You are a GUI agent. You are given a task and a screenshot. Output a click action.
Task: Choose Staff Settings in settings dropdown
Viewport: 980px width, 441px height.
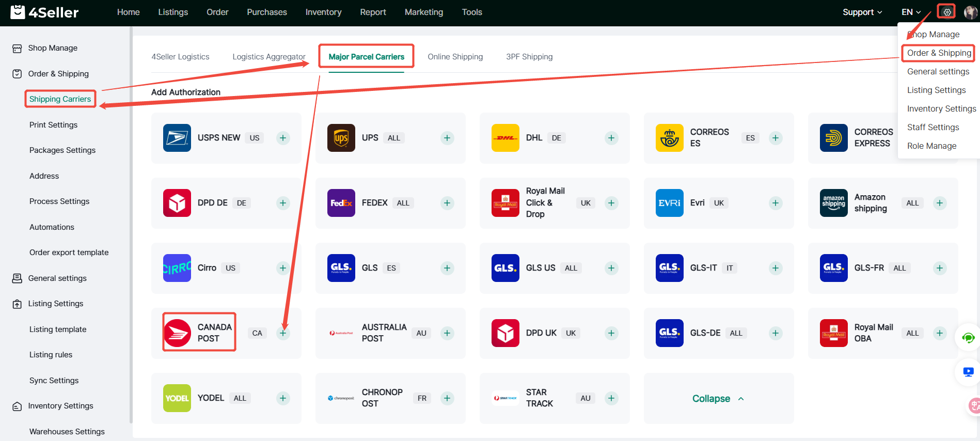tap(933, 127)
